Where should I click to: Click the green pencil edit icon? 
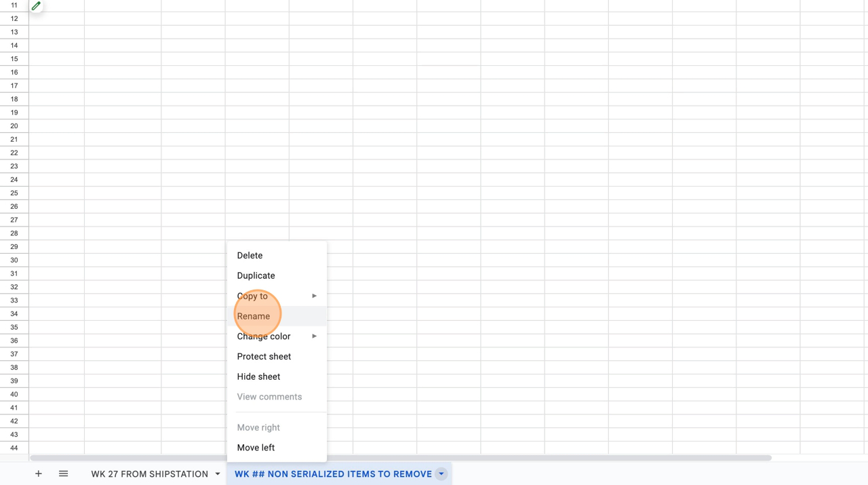[36, 6]
